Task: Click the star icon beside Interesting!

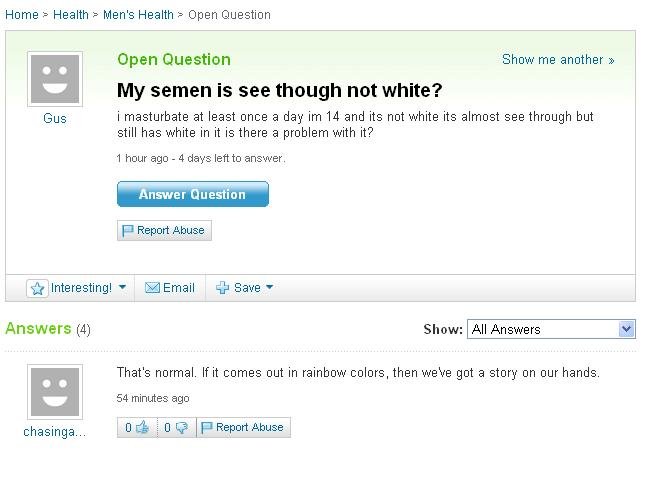Action: tap(37, 288)
